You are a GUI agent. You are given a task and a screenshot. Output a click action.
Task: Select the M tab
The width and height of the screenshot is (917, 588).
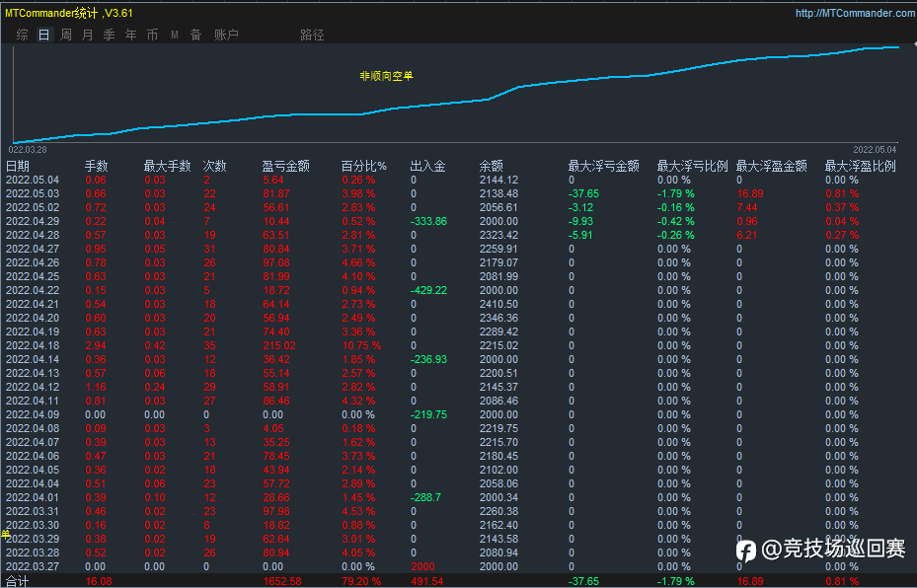(x=175, y=36)
